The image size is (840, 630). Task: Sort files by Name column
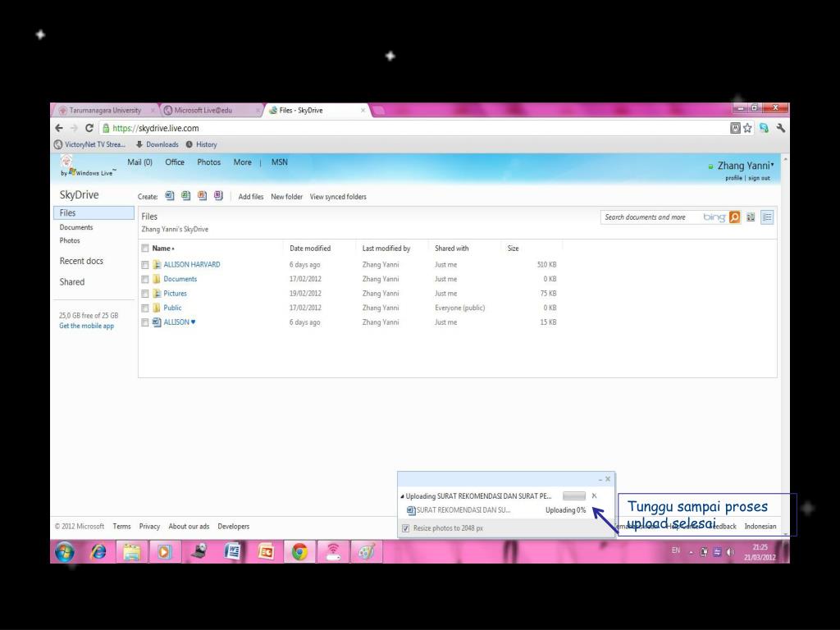tap(163, 248)
